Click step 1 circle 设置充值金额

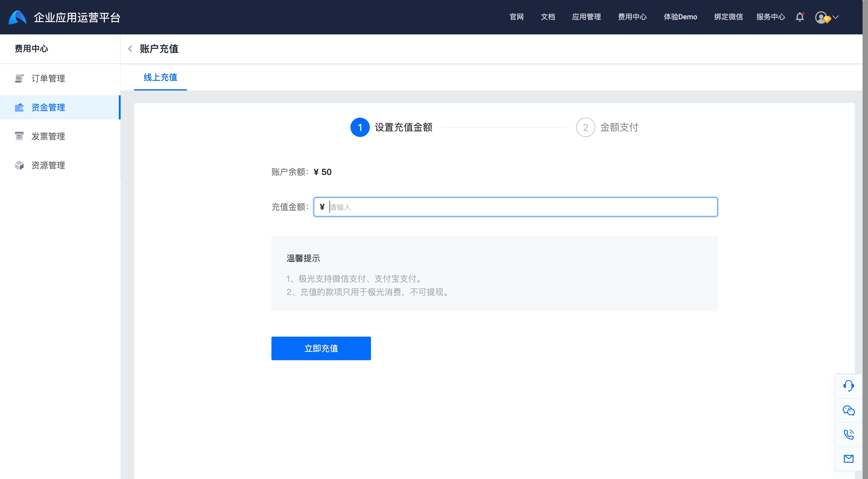click(x=360, y=127)
